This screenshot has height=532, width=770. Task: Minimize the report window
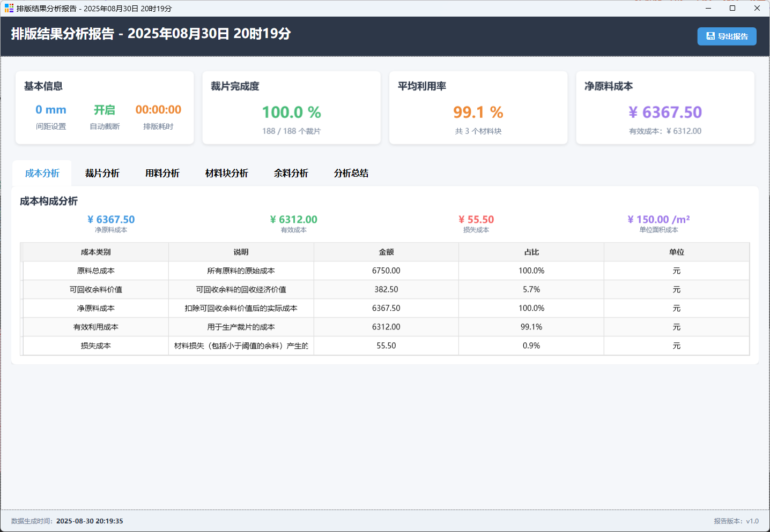click(708, 9)
